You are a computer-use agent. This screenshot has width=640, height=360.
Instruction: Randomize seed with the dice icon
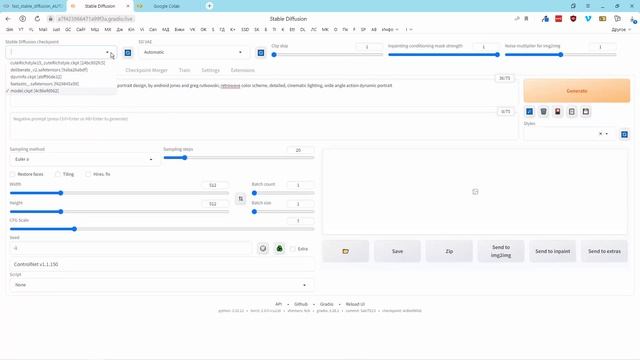click(263, 248)
